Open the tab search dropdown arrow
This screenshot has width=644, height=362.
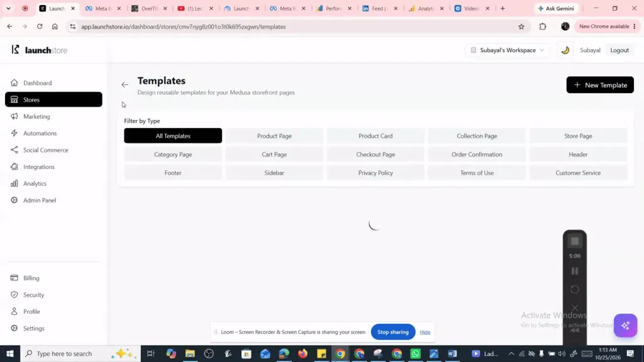pyautogui.click(x=8, y=8)
